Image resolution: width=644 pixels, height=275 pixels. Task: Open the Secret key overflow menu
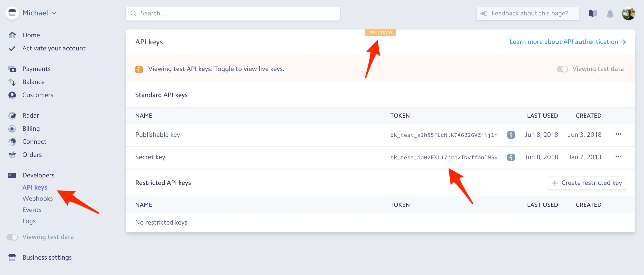(x=619, y=157)
